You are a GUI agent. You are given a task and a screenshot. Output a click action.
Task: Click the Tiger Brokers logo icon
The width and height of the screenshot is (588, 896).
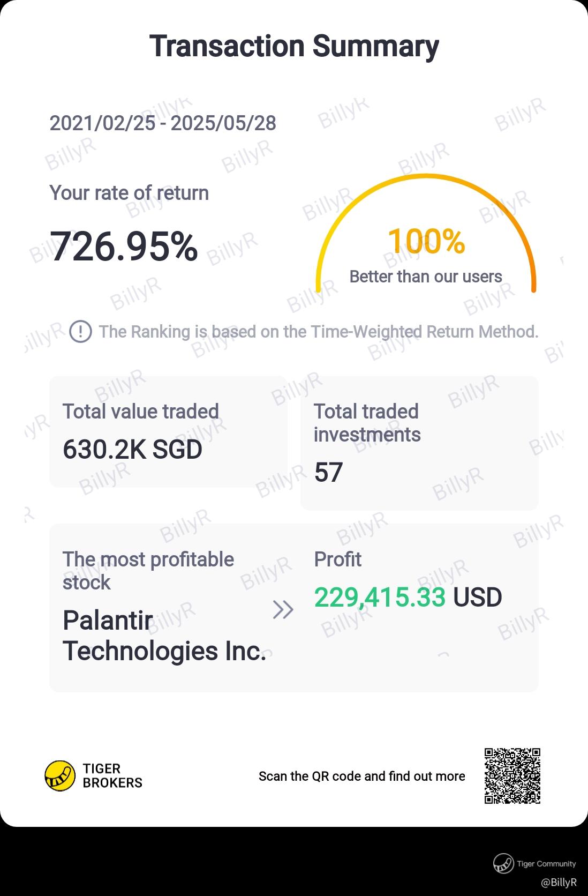59,776
